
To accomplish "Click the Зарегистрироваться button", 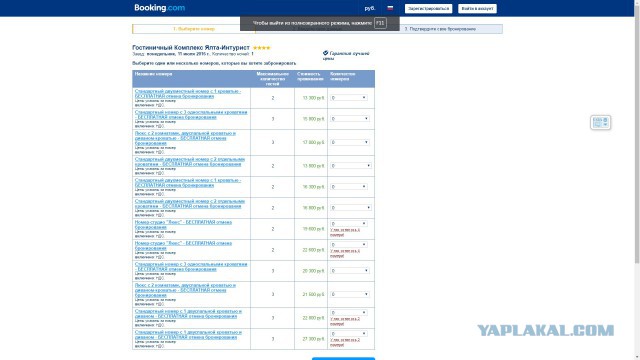I will 428,9.
